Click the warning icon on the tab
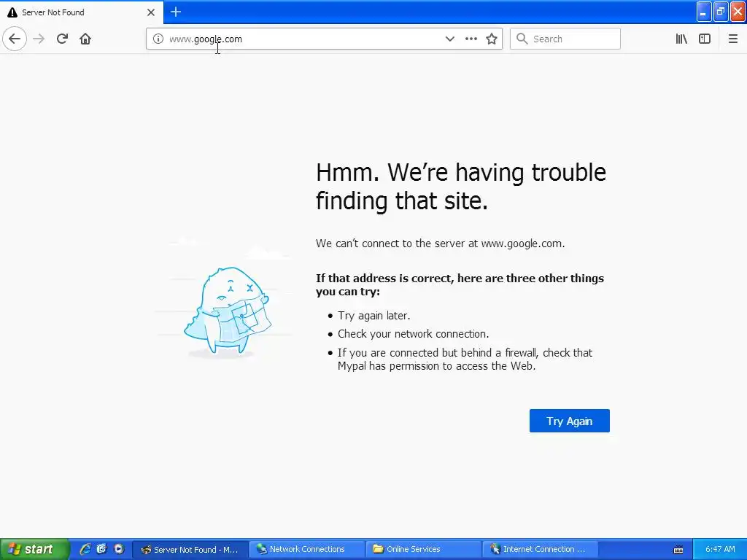 [12, 12]
